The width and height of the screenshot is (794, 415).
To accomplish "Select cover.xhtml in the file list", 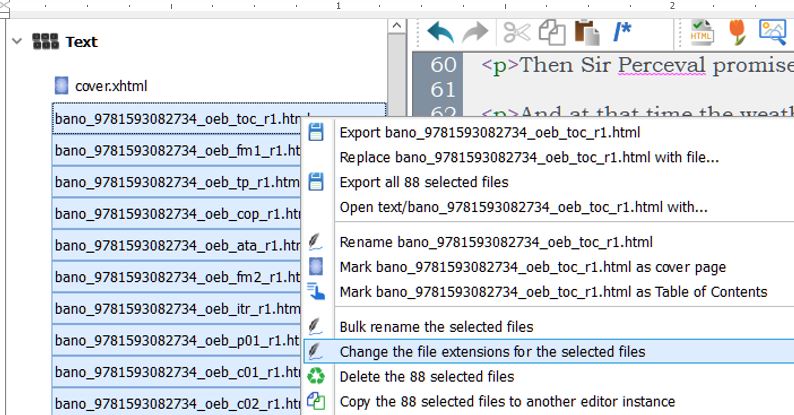I will coord(111,87).
